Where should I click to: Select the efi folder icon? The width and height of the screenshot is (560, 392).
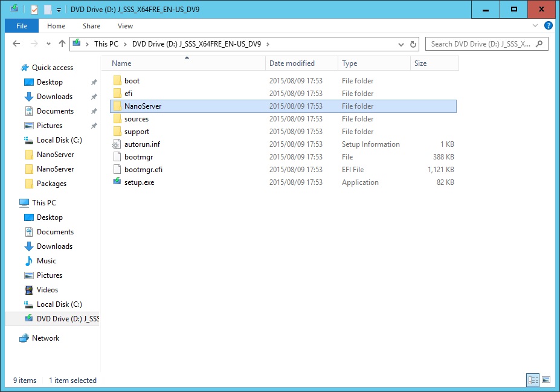coord(117,93)
